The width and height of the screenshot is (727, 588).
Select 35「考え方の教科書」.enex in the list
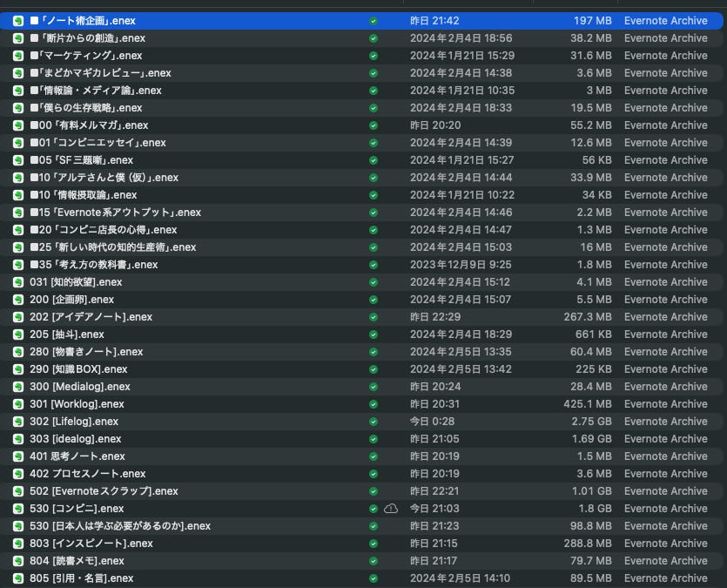[x=94, y=265]
